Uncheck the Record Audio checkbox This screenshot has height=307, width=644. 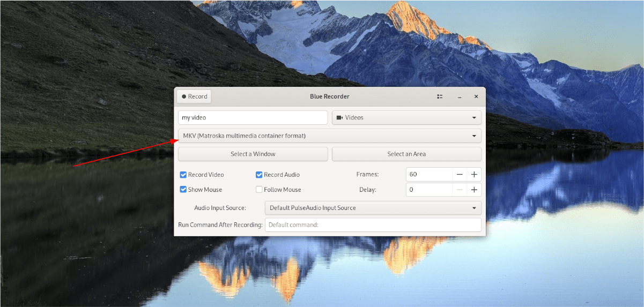259,175
